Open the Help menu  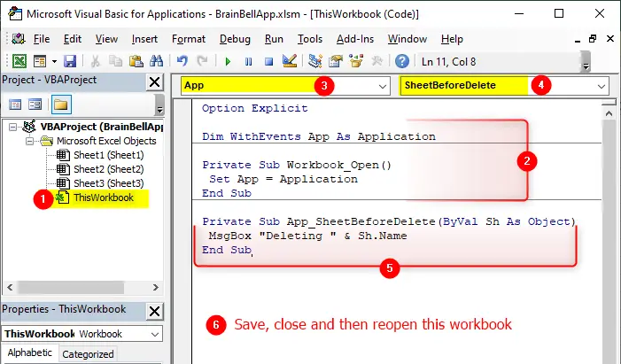click(452, 39)
